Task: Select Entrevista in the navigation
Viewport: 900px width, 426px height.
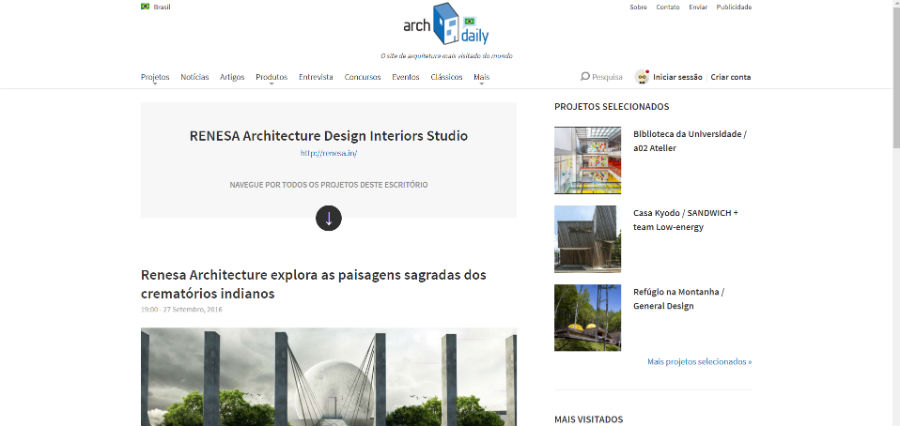Action: (x=316, y=77)
